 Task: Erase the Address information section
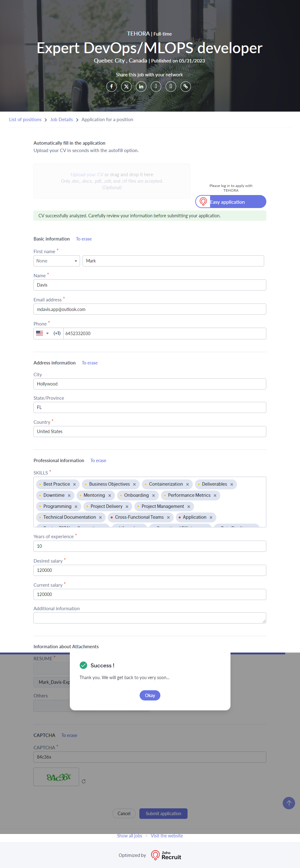click(x=90, y=363)
